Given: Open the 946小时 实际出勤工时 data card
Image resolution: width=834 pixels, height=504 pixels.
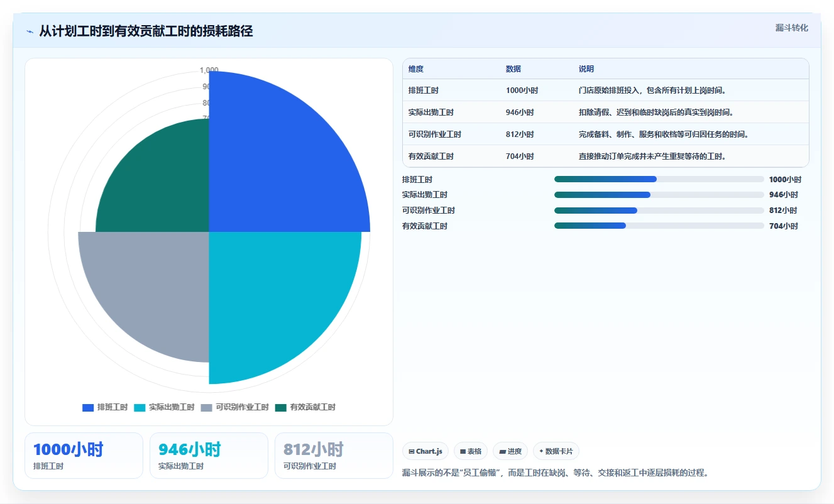Looking at the screenshot, I should (x=209, y=456).
